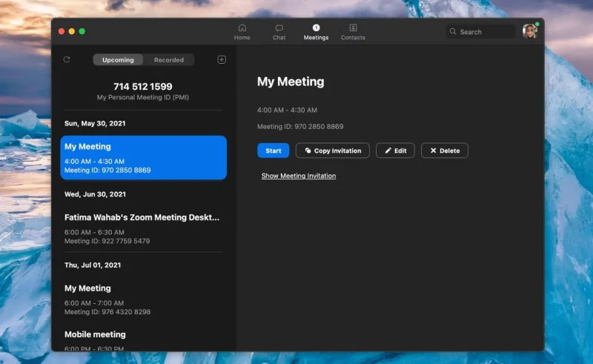The image size is (593, 364).
Task: Focus the Search field
Action: pyautogui.click(x=481, y=32)
